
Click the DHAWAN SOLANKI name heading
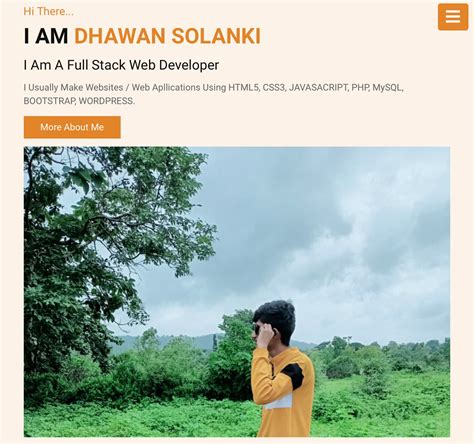[x=167, y=36]
